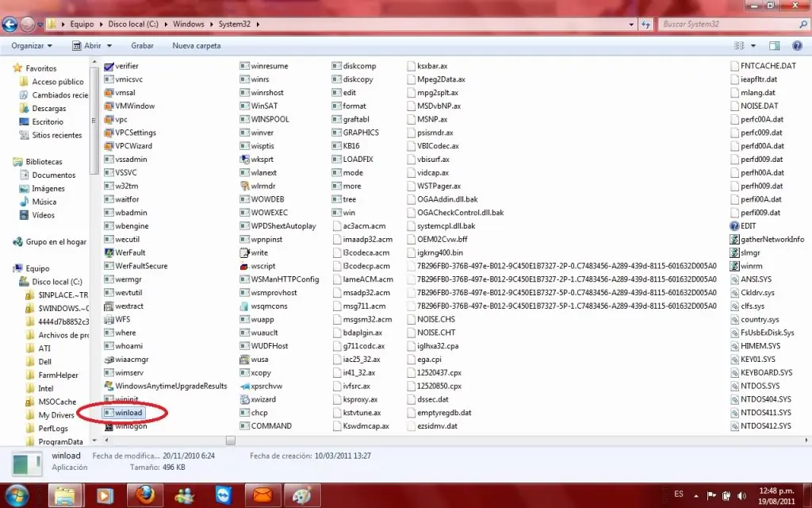The image size is (812, 508).
Task: Open the Paint taskbar icon
Action: coord(303,495)
